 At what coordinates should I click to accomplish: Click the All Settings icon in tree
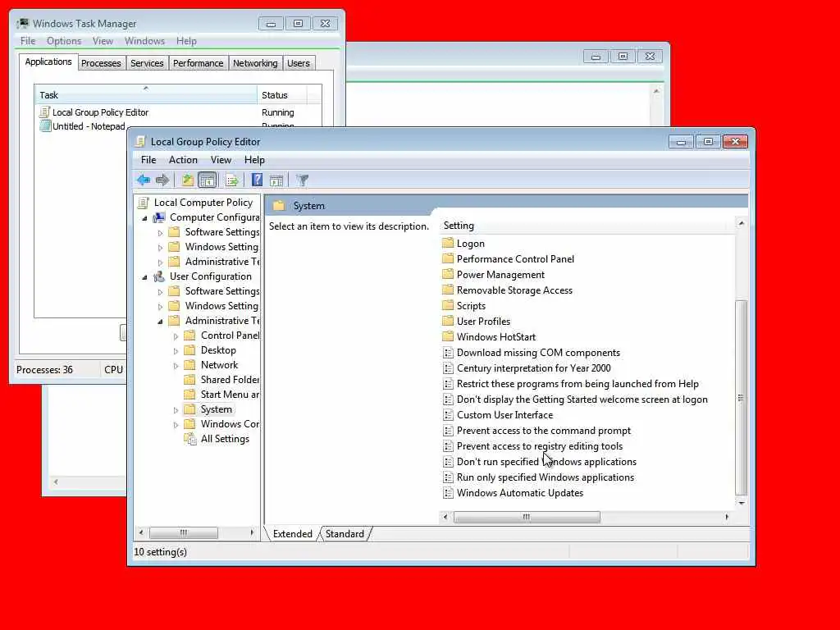coord(190,439)
